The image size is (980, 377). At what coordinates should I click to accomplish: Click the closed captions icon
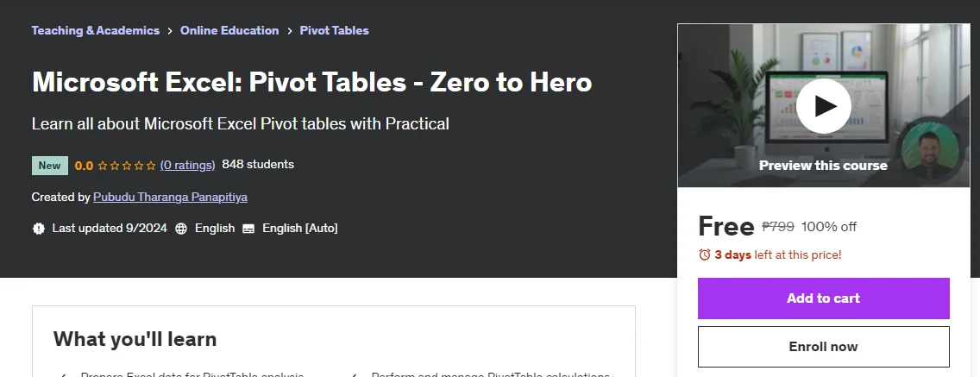pyautogui.click(x=248, y=229)
